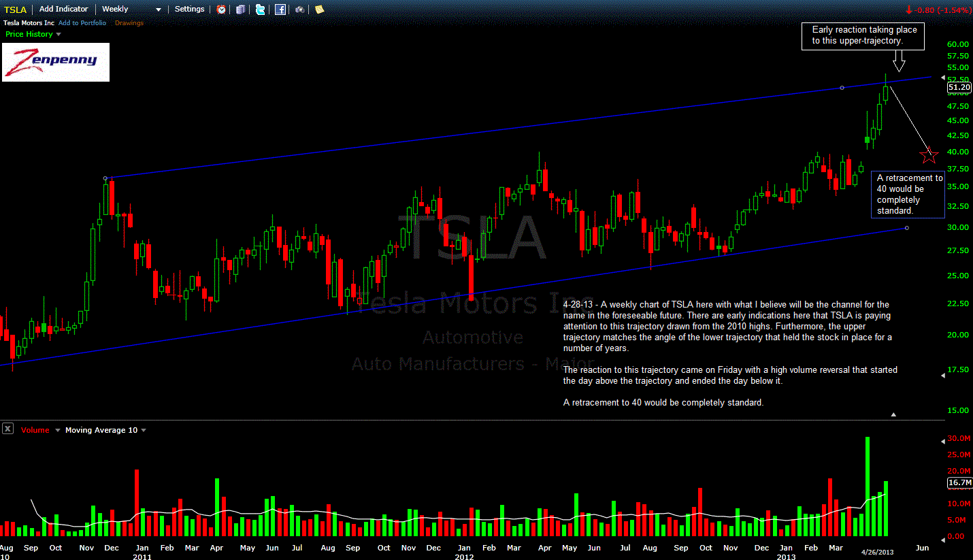973x560 pixels.
Task: Open the Settings menu
Action: tap(189, 10)
